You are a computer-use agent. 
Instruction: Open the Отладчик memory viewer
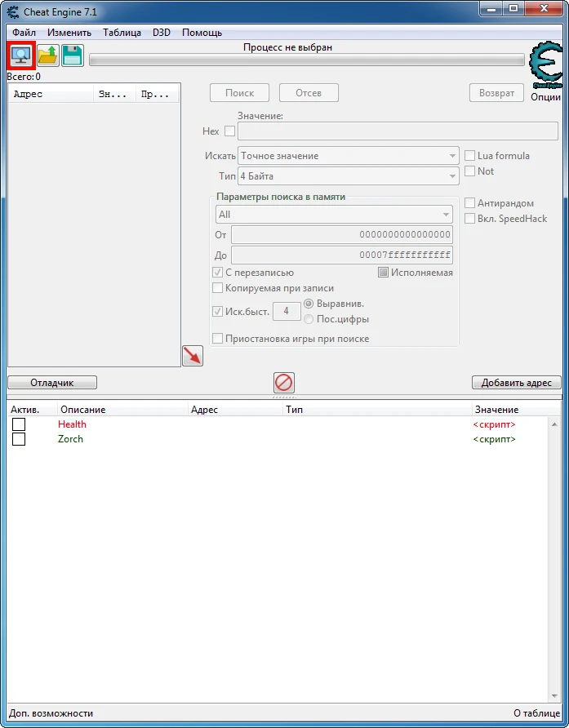click(52, 383)
